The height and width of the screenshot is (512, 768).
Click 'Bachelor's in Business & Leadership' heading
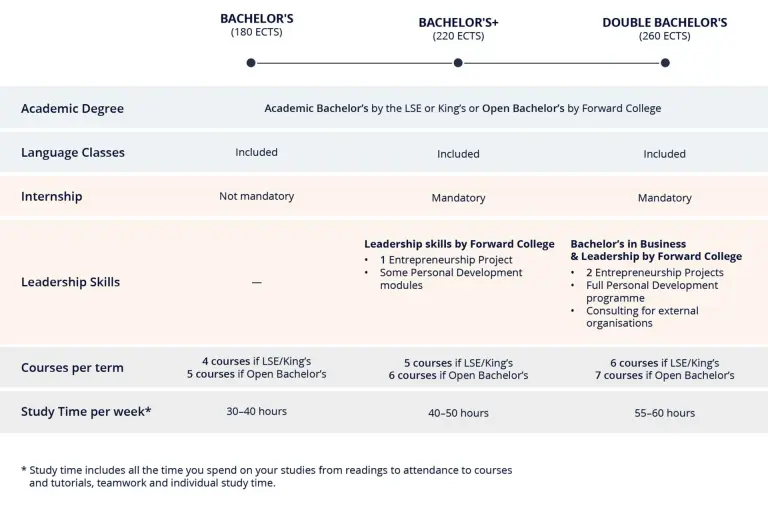click(656, 250)
